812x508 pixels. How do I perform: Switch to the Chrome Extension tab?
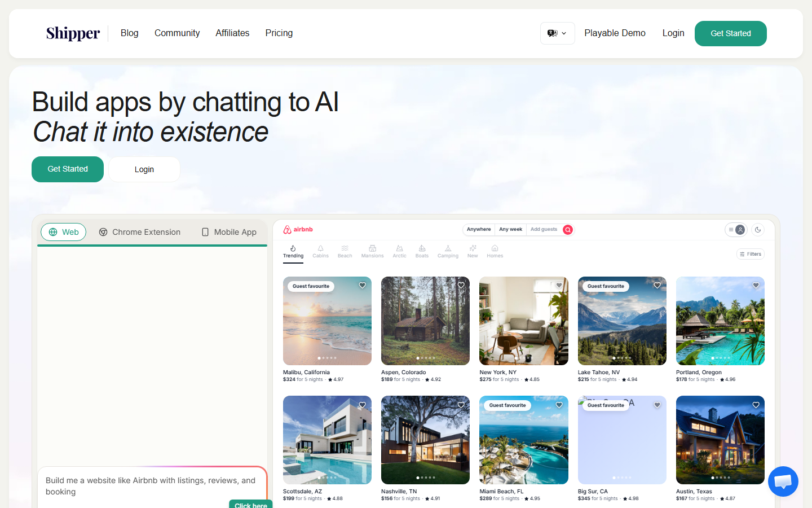140,232
